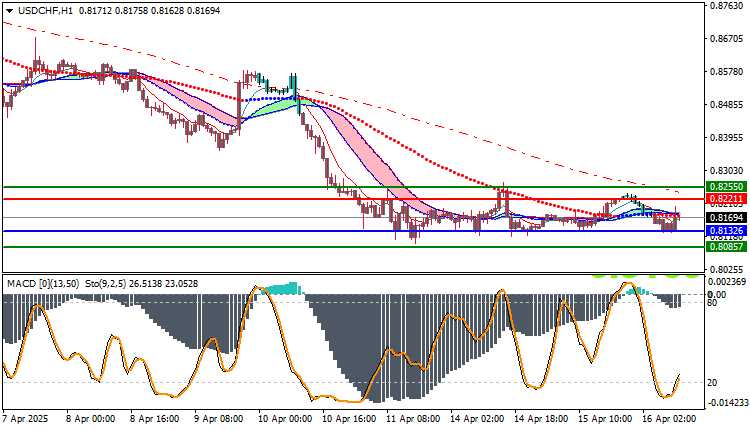Click the stochastic level 80 label
The width and height of the screenshot is (750, 430).
pos(712,302)
